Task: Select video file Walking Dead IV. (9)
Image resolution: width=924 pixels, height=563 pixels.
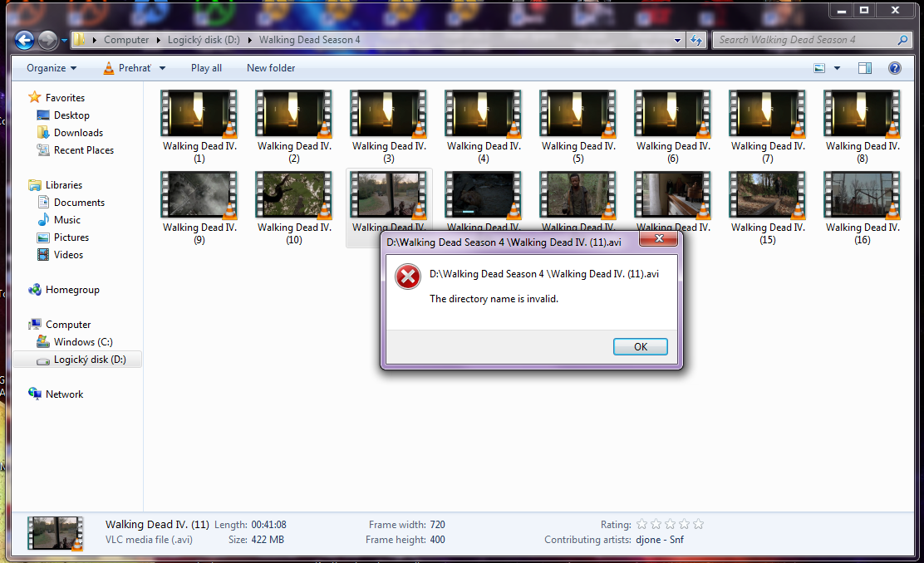Action: click(199, 208)
